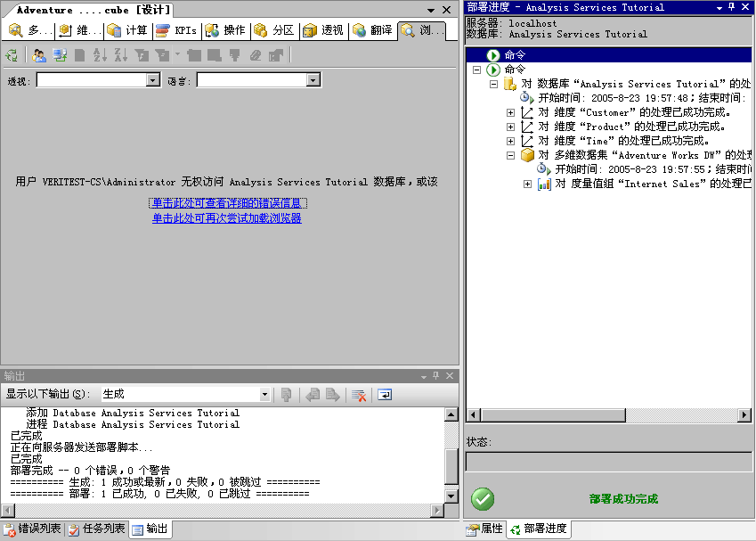This screenshot has width=756, height=541.
Task: Select the Time dimension processing row
Action: [x=623, y=141]
